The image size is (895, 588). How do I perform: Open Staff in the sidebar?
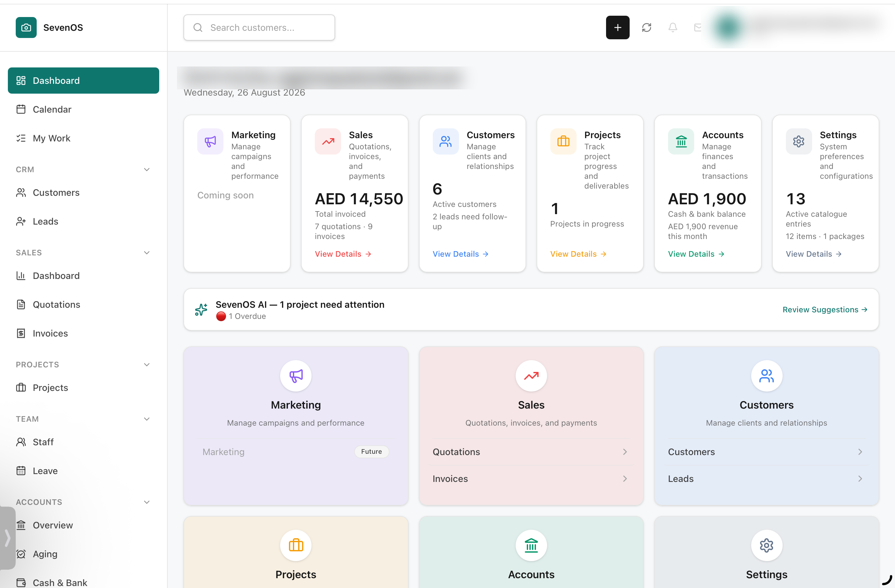click(x=84, y=442)
